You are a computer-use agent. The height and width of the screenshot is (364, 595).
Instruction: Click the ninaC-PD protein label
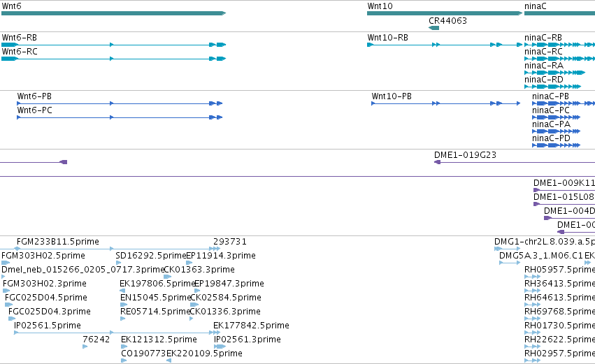coord(552,138)
